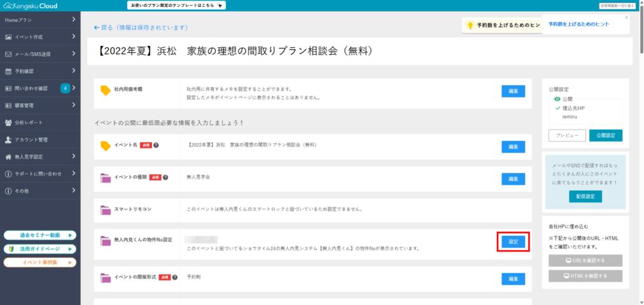Expand the イベント作成 chevron arrow

pyautogui.click(x=74, y=36)
